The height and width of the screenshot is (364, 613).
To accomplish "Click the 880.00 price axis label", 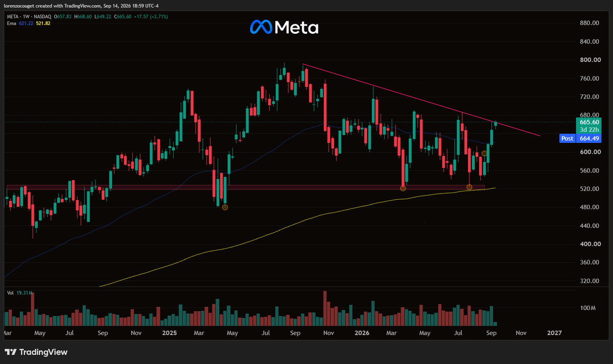I will pos(589,23).
